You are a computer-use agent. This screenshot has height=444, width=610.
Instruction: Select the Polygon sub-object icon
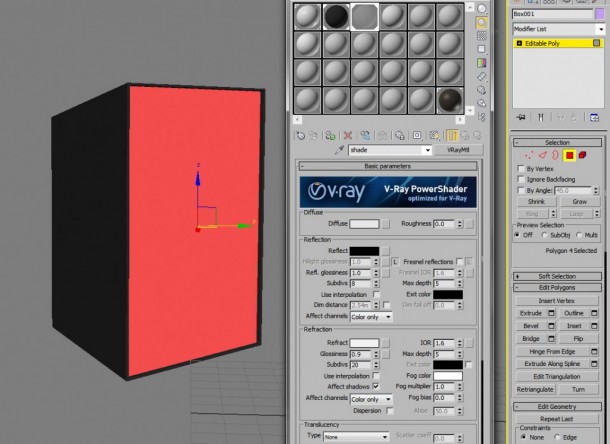click(x=570, y=156)
